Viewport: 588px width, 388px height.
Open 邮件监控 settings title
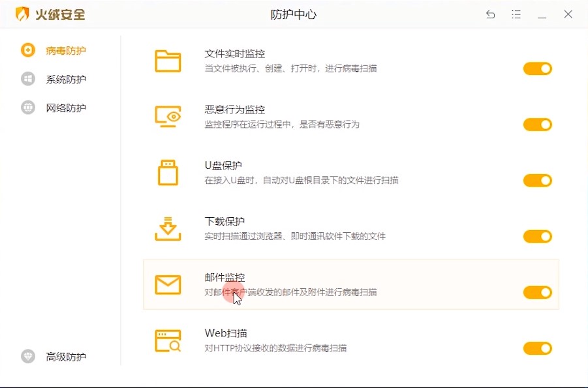coord(224,277)
